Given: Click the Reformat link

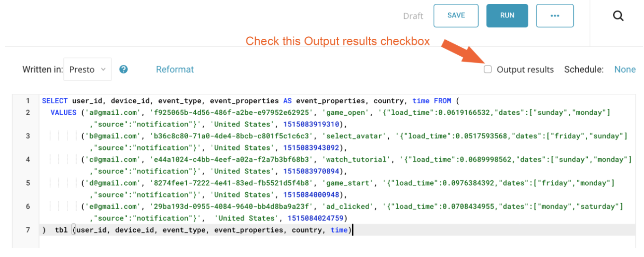Looking at the screenshot, I should tap(175, 69).
